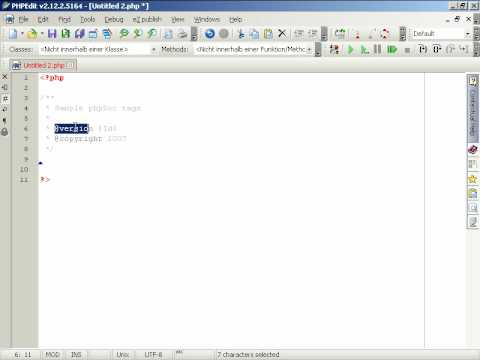The height and width of the screenshot is (360, 480).
Task: Click the MOD status bar entry
Action: click(52, 355)
